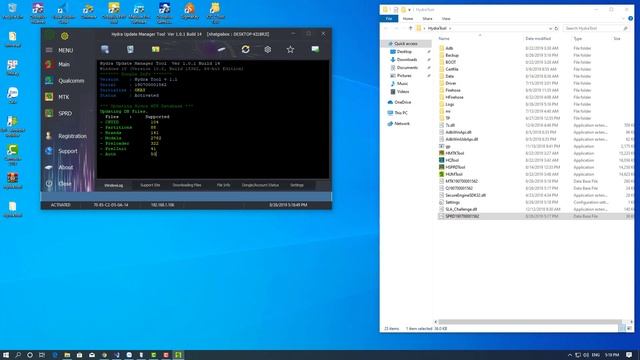Sort by the Date modified column header
This screenshot has width=640, height=360.
coord(538,39)
